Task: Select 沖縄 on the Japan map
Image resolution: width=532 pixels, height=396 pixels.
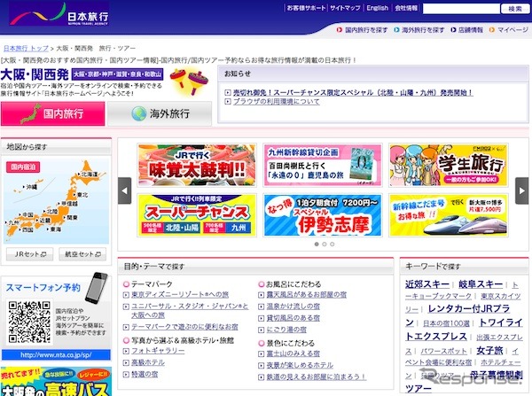Action: tap(32, 187)
